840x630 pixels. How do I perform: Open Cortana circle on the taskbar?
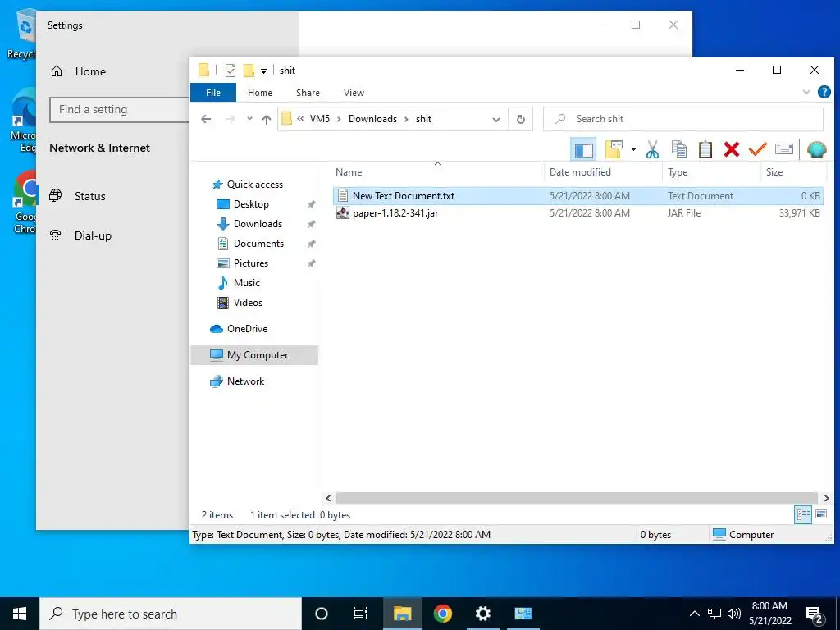tap(322, 614)
